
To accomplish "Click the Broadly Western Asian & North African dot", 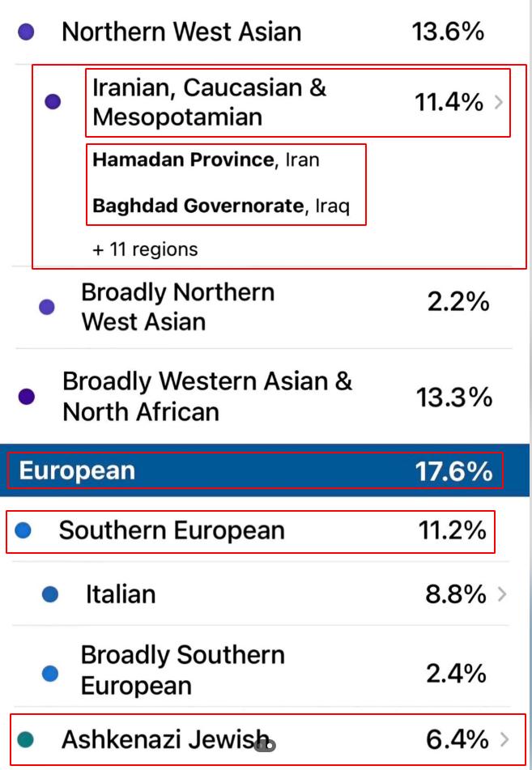I will click(x=27, y=396).
